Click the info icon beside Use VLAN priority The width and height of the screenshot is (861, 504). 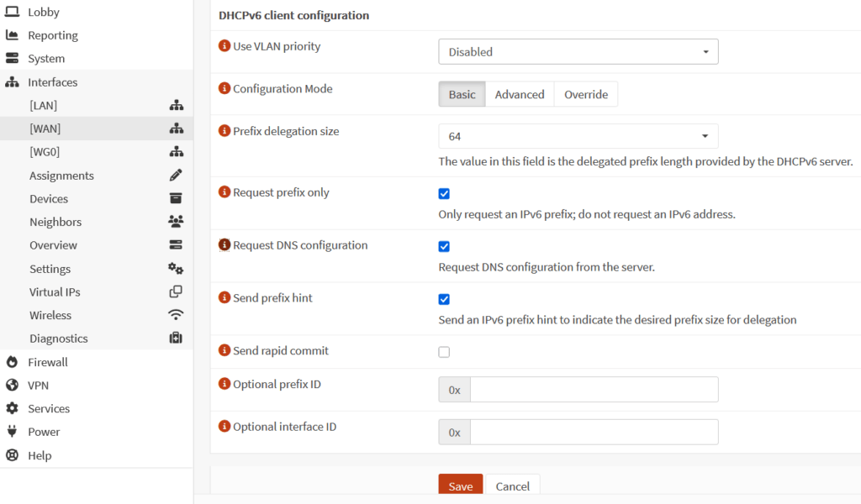tap(224, 46)
